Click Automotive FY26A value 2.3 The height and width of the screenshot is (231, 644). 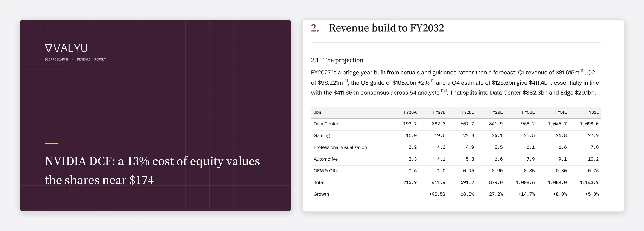click(413, 159)
